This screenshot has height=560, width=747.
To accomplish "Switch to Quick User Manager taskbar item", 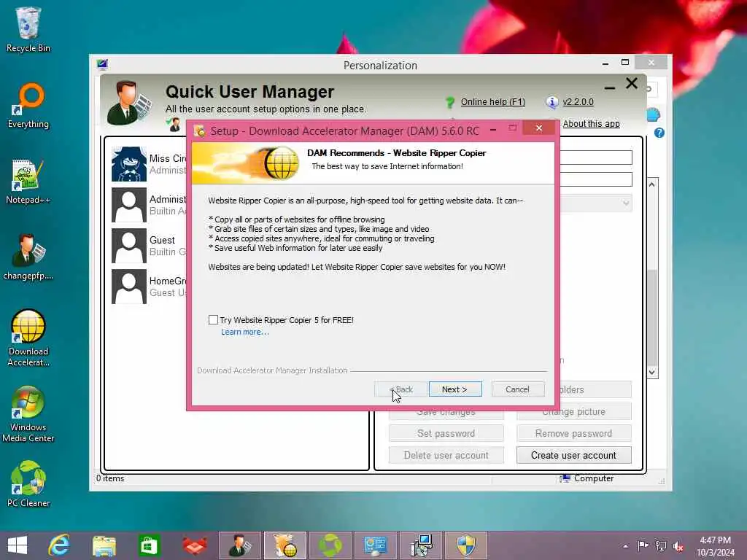I will pyautogui.click(x=239, y=545).
